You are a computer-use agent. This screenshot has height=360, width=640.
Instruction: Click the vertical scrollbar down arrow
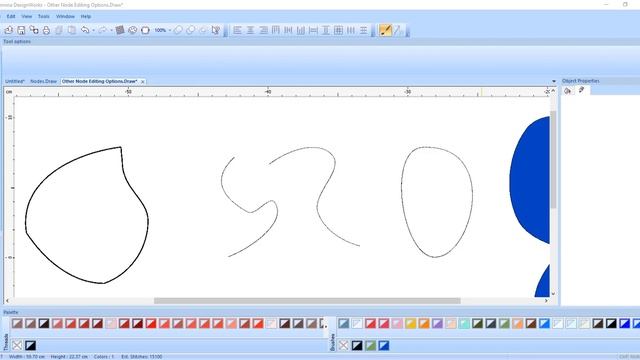553,293
